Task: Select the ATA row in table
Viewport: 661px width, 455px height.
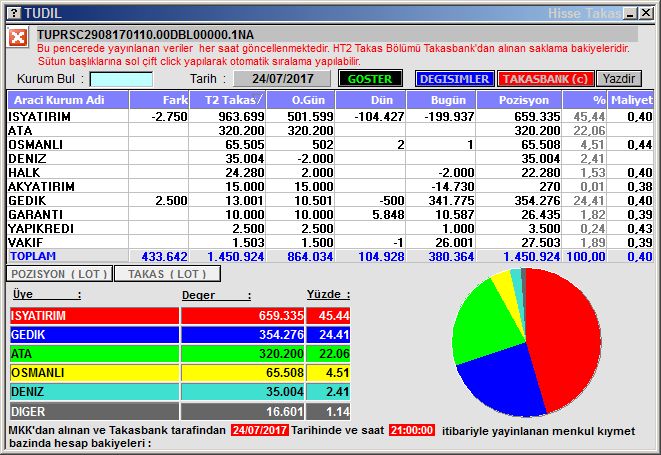Action: [20, 131]
